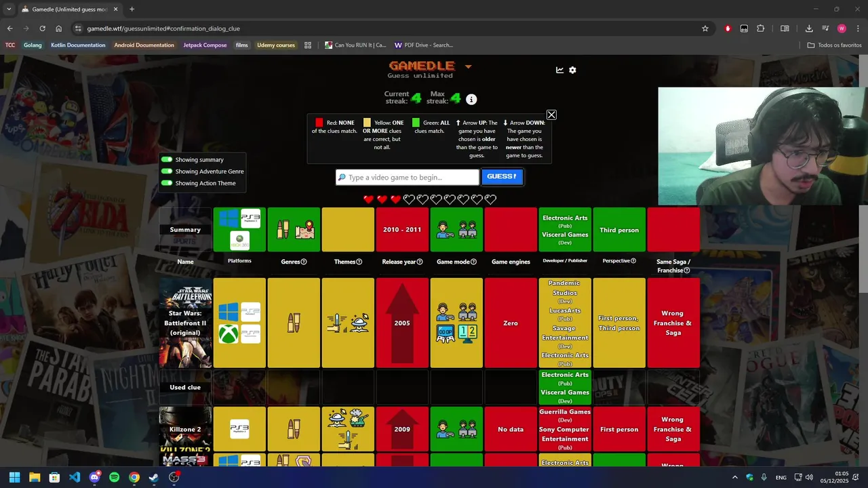The height and width of the screenshot is (488, 868).
Task: Click the last empty heart life
Action: point(490,199)
